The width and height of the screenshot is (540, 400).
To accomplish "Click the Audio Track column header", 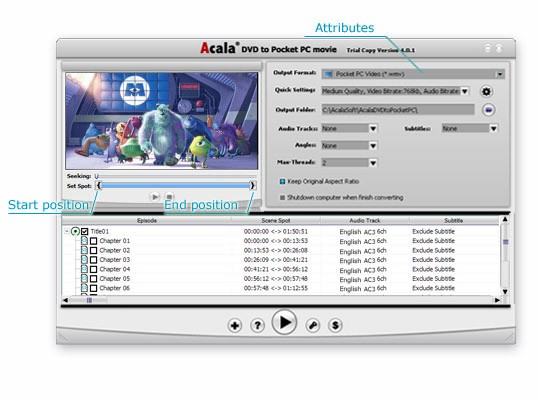I will [x=365, y=220].
